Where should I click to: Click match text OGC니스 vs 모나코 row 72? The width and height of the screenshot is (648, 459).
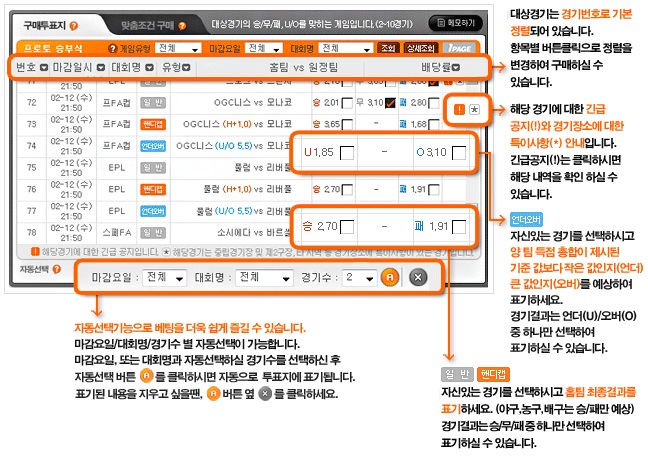(253, 102)
